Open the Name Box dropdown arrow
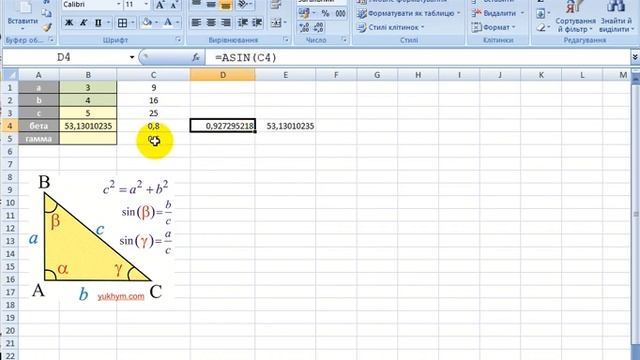Screen dimensions: 640x360 [x=132, y=58]
